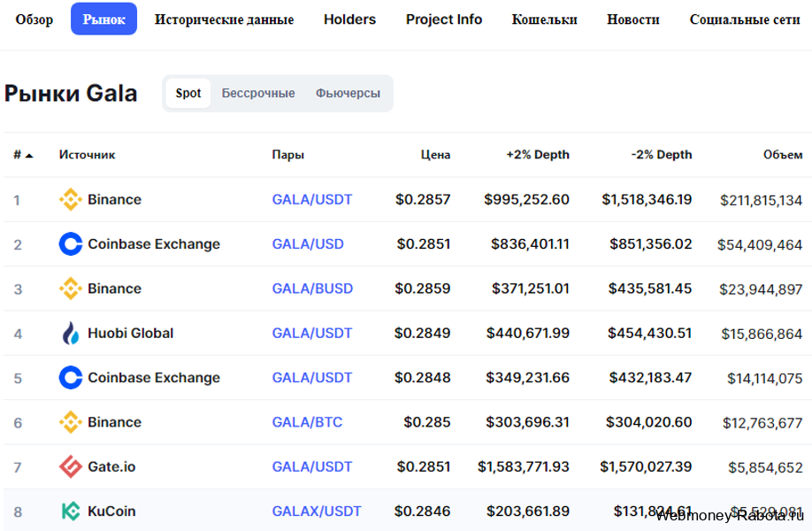Switch to the Holders tab
812x531 pixels.
coord(350,19)
